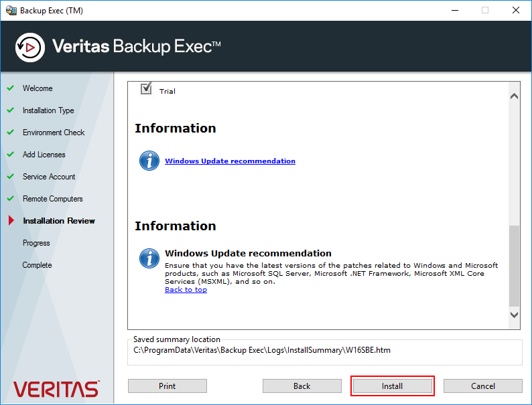532x405 pixels.
Task: Close the Backup Exec installer window
Action: coord(516,10)
